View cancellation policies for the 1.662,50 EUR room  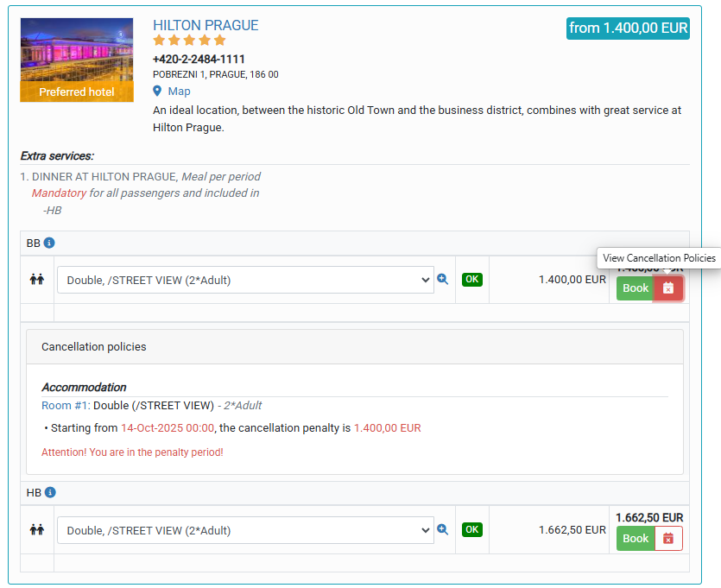tap(668, 538)
